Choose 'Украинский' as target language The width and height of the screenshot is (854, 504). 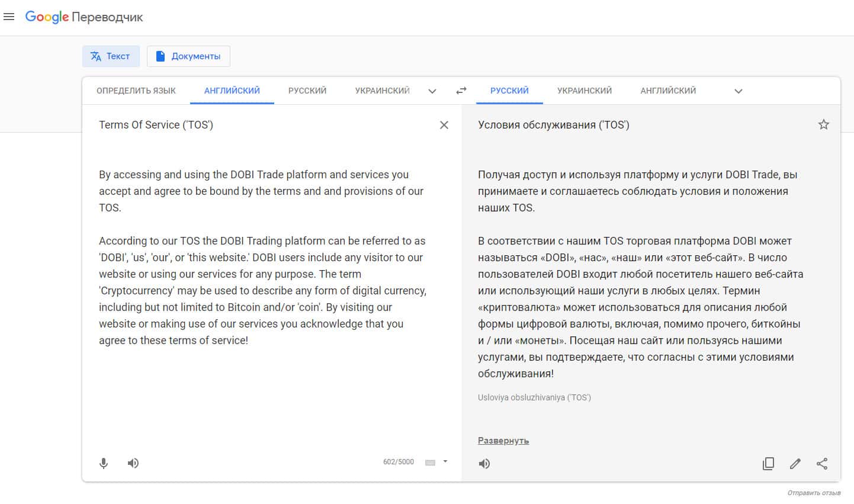[585, 91]
